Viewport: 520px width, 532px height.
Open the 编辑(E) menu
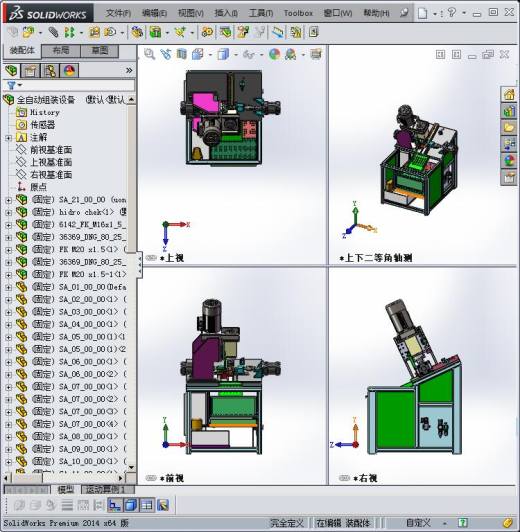(154, 13)
